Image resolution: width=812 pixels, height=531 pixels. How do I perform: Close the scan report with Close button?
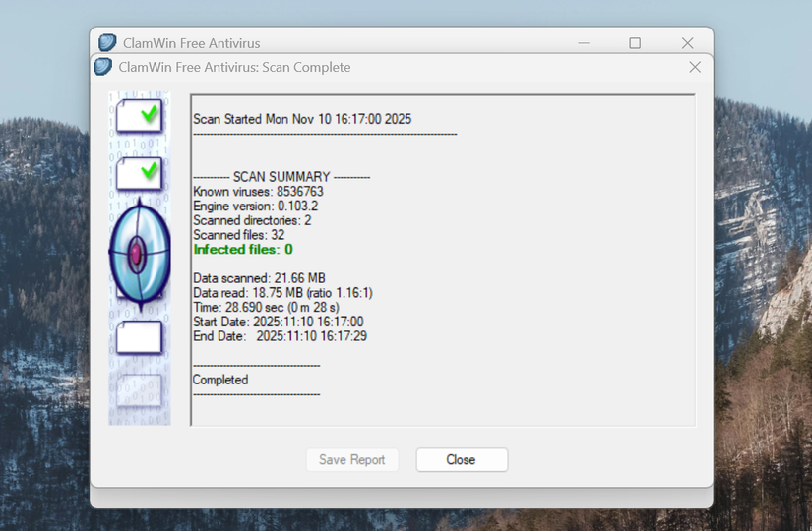(462, 459)
